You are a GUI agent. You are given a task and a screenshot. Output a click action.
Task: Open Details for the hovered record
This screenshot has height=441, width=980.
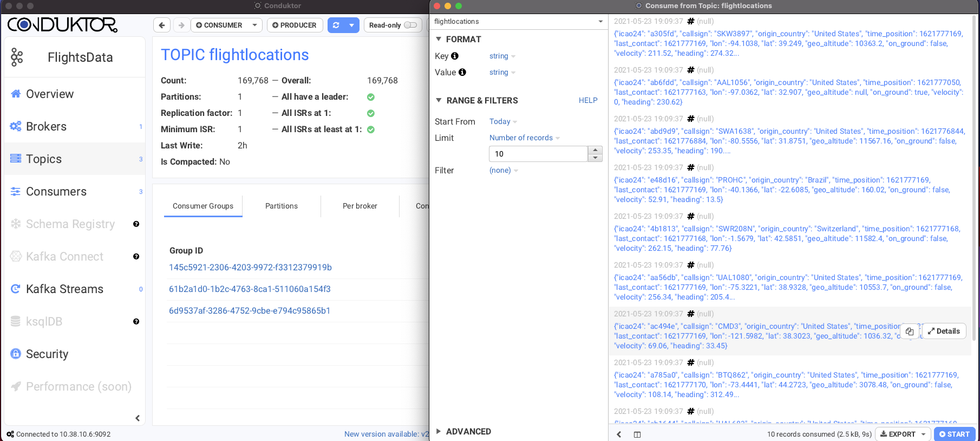(x=944, y=331)
